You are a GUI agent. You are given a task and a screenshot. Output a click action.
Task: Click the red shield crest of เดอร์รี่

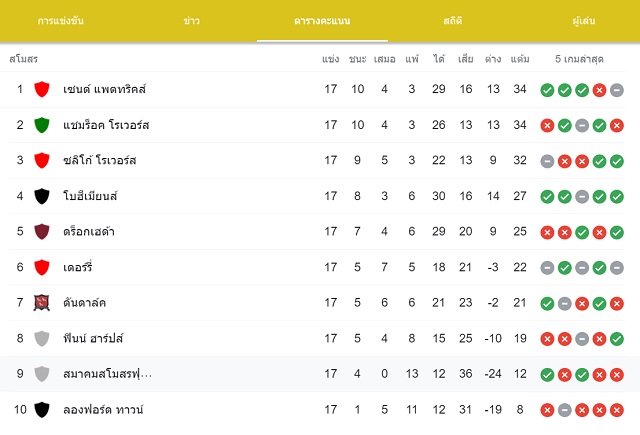click(42, 267)
